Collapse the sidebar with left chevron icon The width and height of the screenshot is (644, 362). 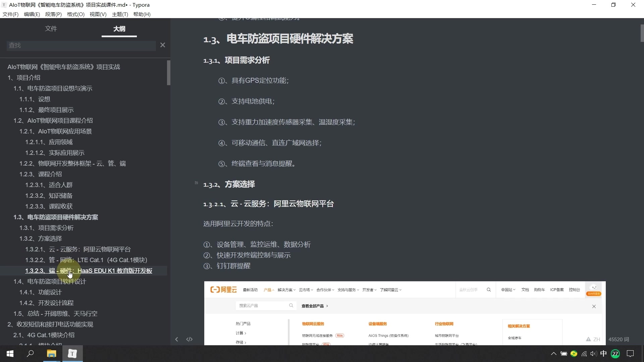pyautogui.click(x=177, y=339)
